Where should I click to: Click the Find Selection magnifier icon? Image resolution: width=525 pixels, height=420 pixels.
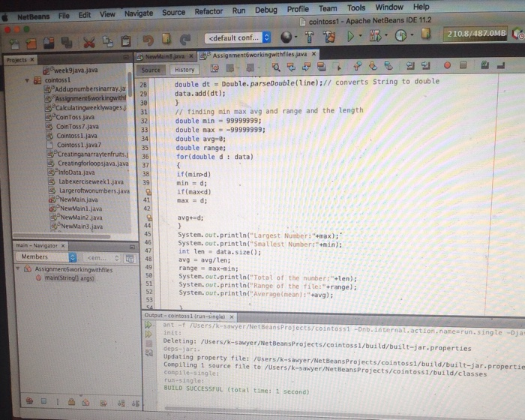[276, 67]
